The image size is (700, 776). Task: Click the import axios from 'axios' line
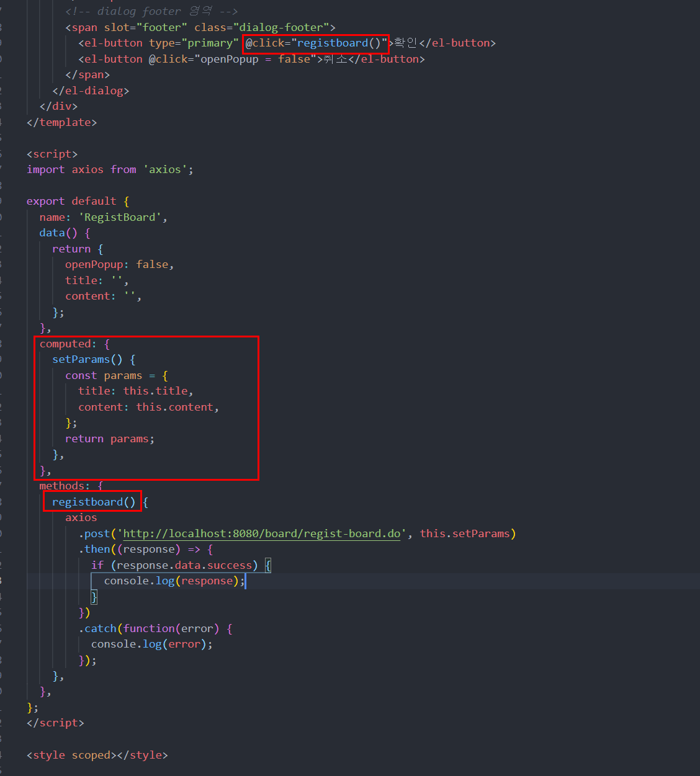[x=110, y=169]
